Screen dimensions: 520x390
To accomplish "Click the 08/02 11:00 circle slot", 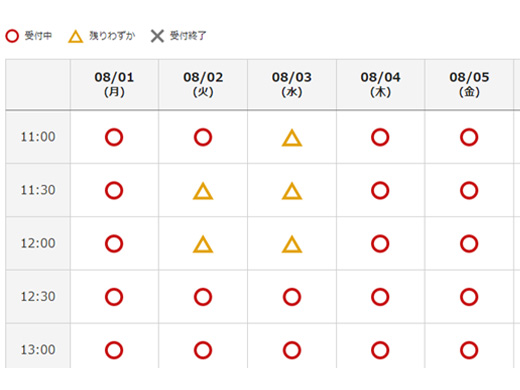I will point(203,137).
